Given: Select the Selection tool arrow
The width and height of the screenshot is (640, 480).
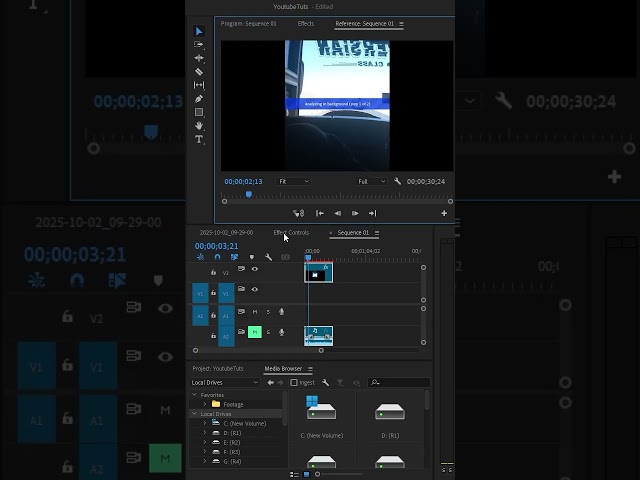Looking at the screenshot, I should (199, 31).
